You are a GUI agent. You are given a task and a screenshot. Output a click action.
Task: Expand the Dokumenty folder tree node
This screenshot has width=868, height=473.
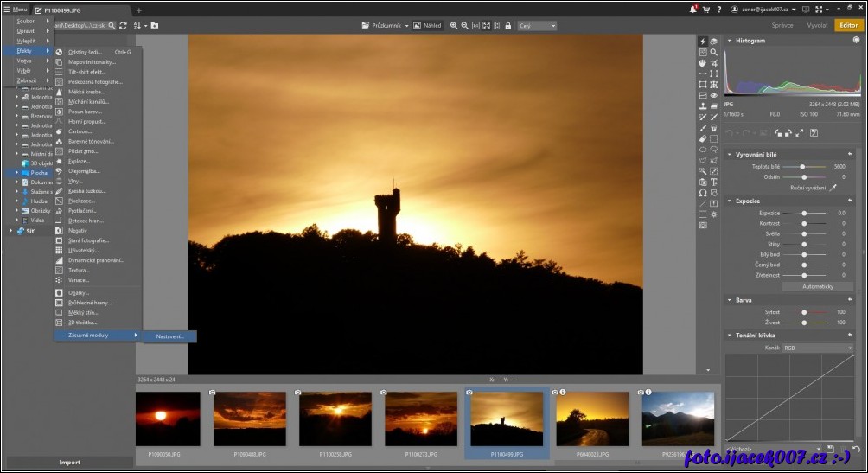(16, 182)
